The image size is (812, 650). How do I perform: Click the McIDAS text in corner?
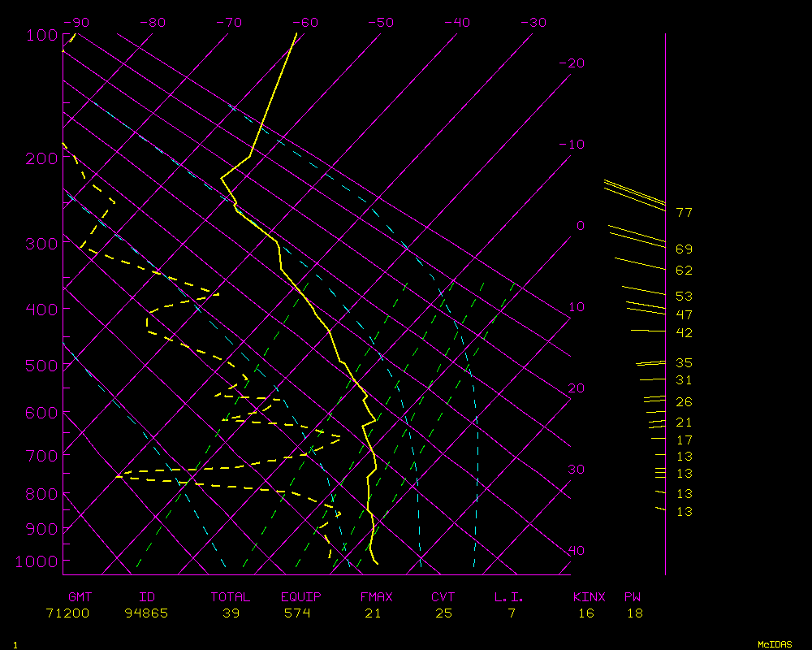click(x=774, y=644)
